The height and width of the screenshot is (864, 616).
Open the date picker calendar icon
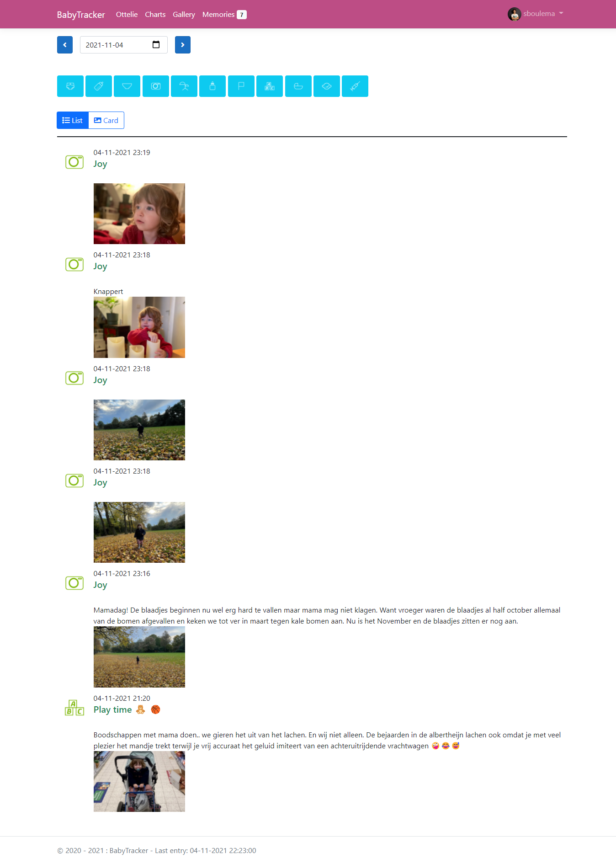tap(156, 45)
